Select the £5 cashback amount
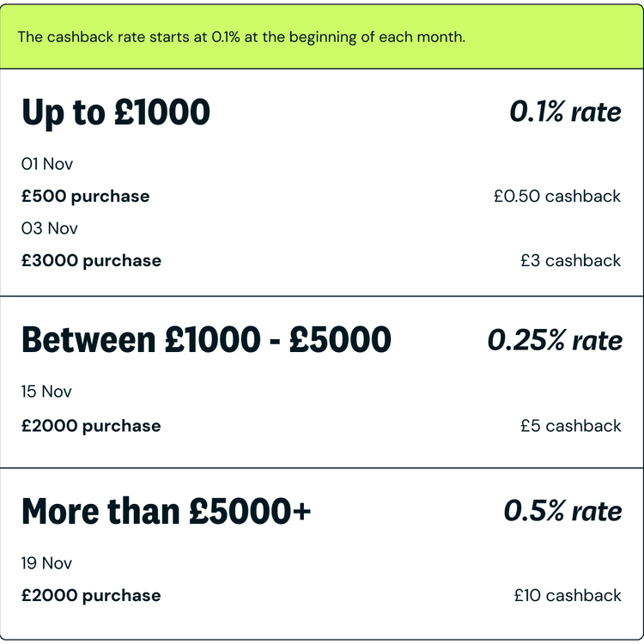Viewport: 644px width, 644px height. coord(570,426)
